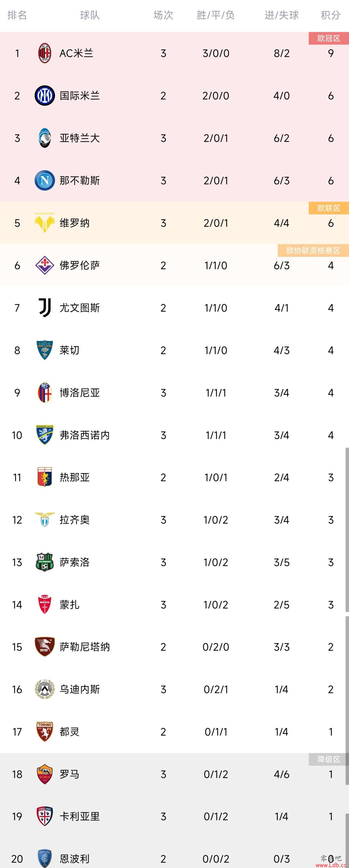Click the Torino bull crest
Screen dimensions: 349x868
[x=45, y=732]
